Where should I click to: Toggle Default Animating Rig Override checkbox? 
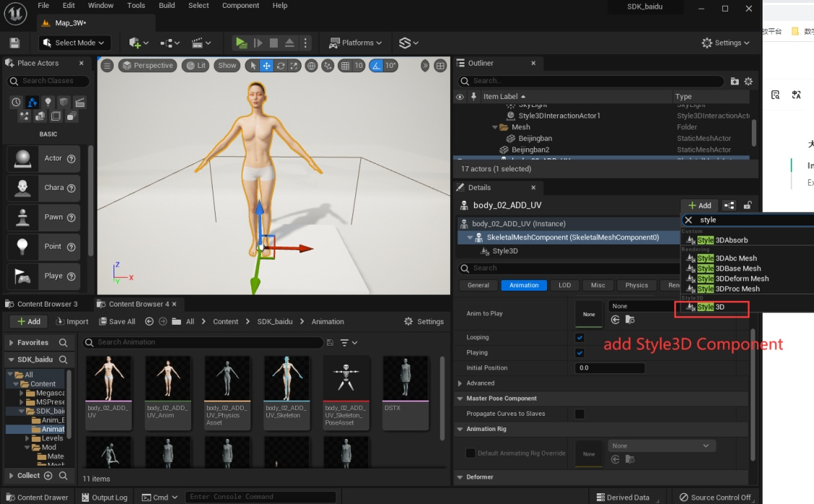tap(470, 453)
